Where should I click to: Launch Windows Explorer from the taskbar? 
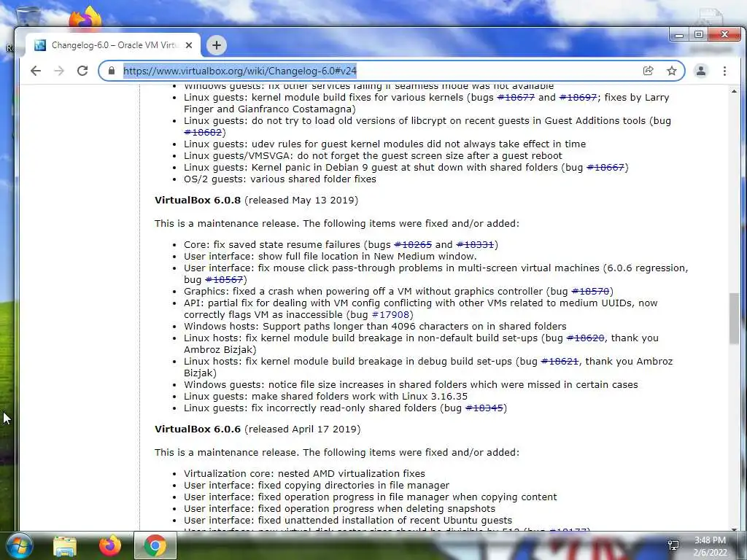(64, 546)
